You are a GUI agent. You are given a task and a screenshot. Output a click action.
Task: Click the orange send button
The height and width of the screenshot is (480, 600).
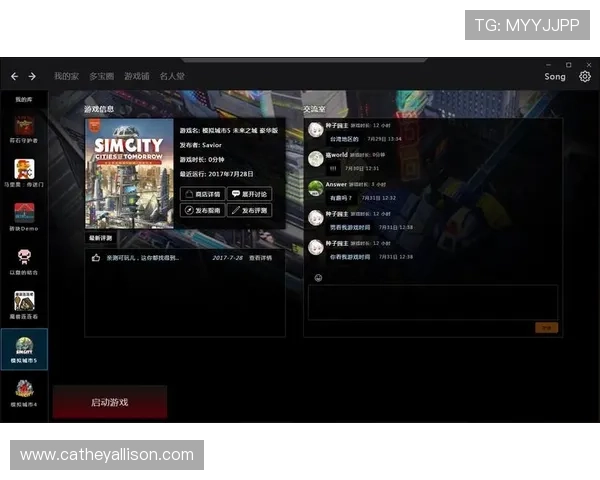pos(546,328)
